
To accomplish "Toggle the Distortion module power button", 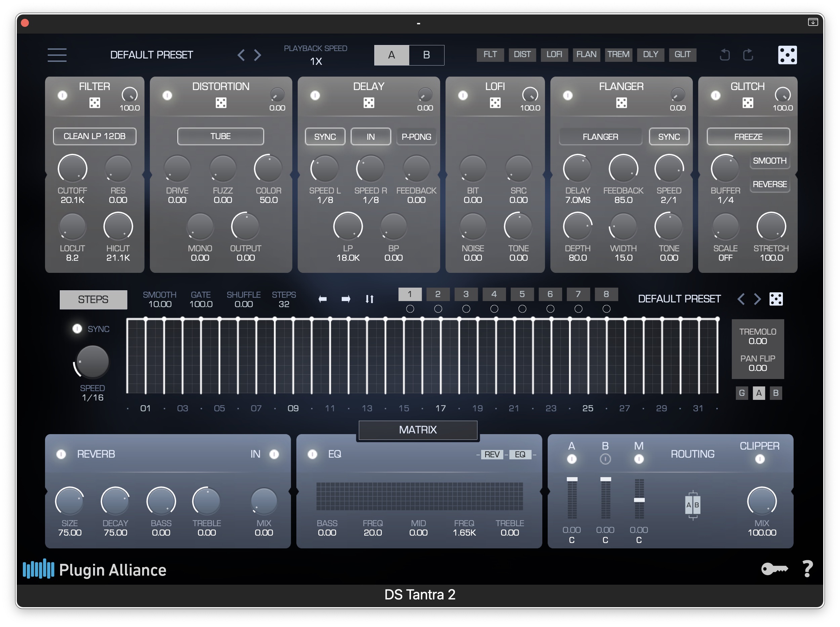I will click(167, 95).
